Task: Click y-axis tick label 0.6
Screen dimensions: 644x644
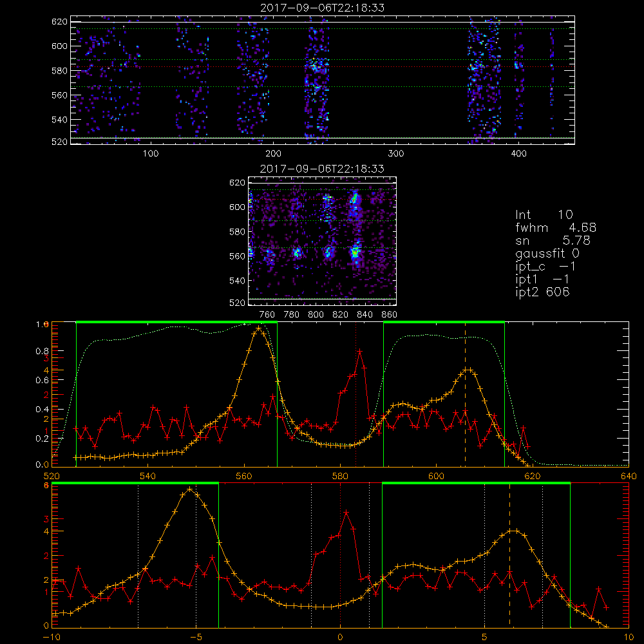Action: 43,381
